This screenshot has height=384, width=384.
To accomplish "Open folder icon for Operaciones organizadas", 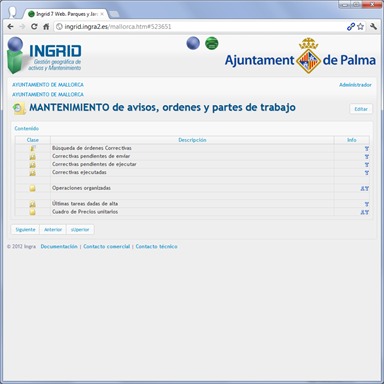I will pyautogui.click(x=32, y=188).
